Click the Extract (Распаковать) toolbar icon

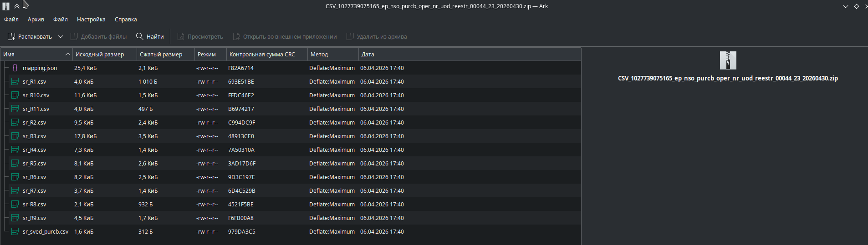point(11,36)
